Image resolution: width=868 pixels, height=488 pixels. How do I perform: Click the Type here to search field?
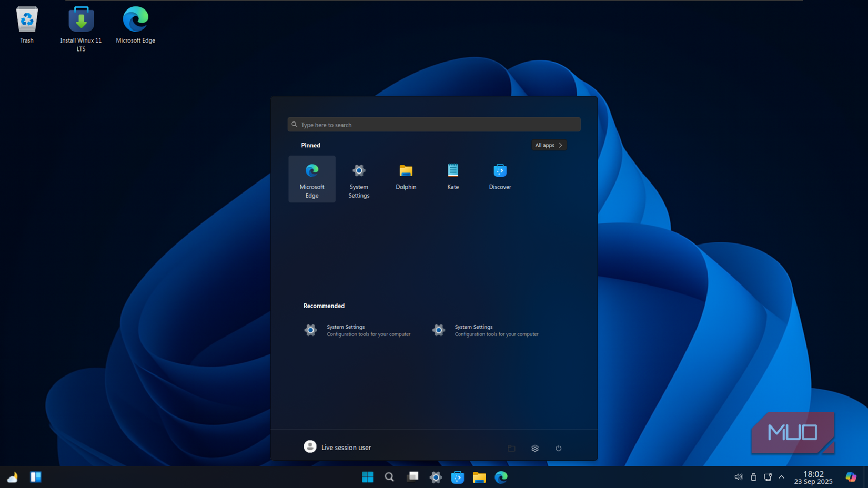click(x=433, y=125)
